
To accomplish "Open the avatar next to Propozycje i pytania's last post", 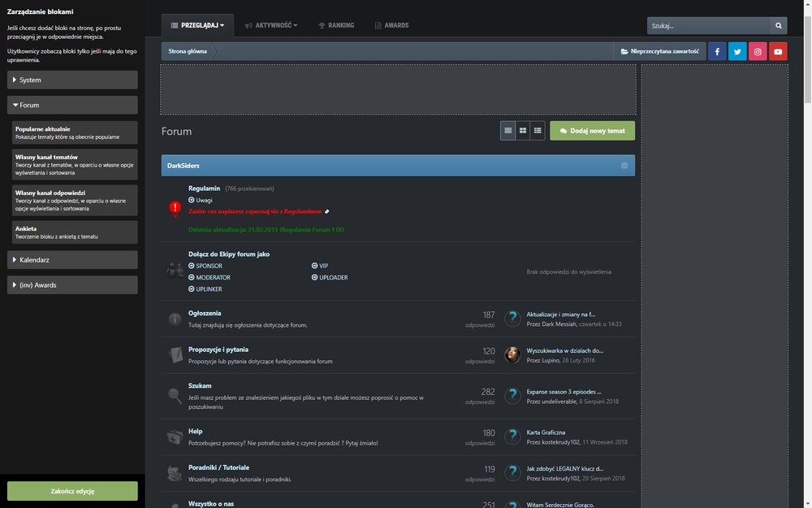I will coord(512,355).
